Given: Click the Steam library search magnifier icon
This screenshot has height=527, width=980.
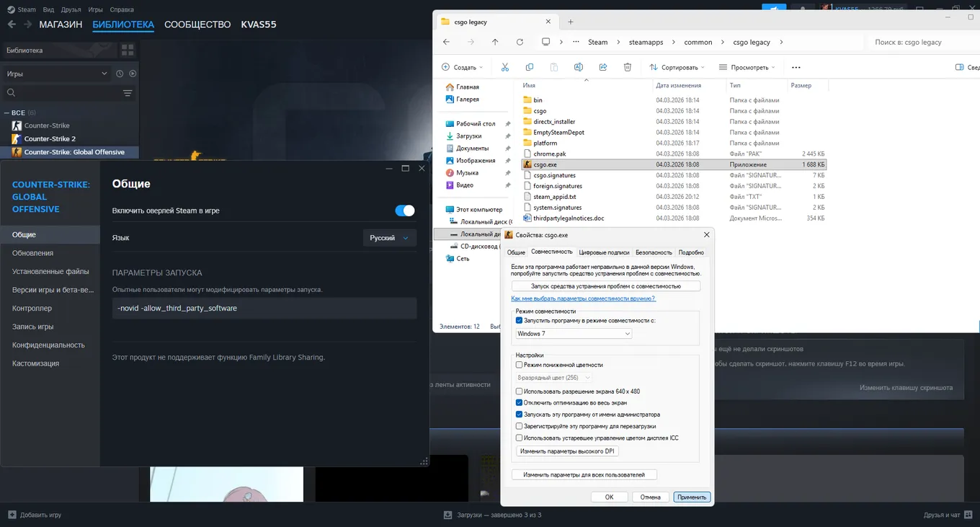Looking at the screenshot, I should tap(11, 93).
